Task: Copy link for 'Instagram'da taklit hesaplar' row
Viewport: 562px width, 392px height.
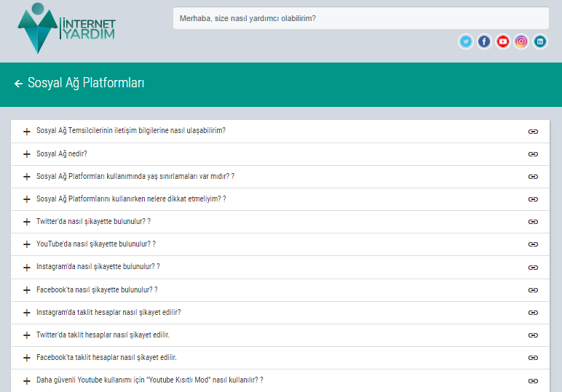Action: coord(533,313)
